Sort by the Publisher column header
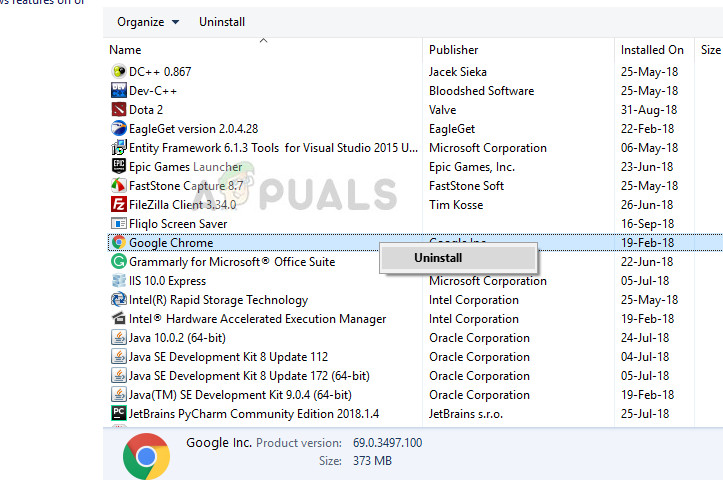723x480 pixels. coord(453,50)
